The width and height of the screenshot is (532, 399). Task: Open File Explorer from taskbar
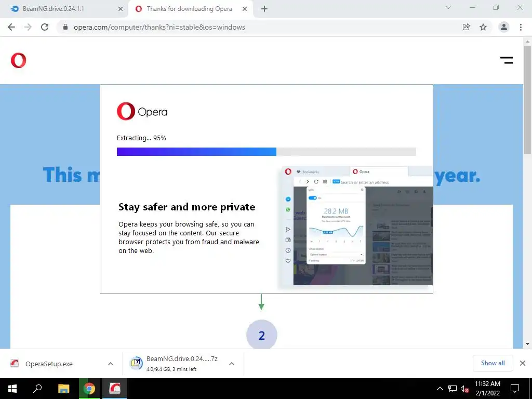point(63,389)
